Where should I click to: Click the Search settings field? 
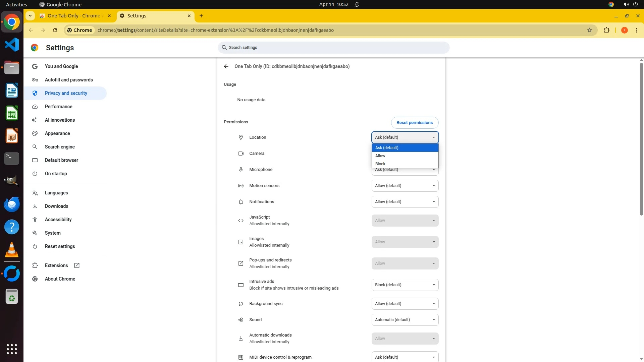tap(333, 48)
